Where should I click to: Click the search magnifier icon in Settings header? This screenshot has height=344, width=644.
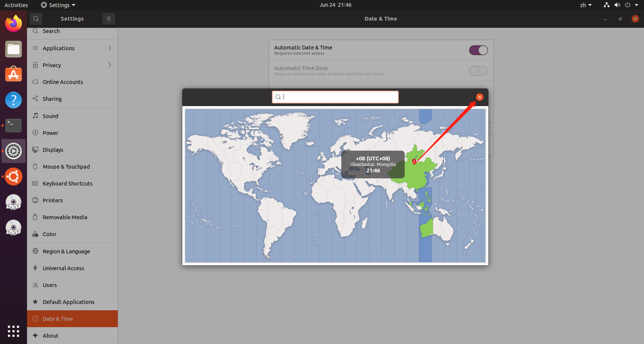36,19
